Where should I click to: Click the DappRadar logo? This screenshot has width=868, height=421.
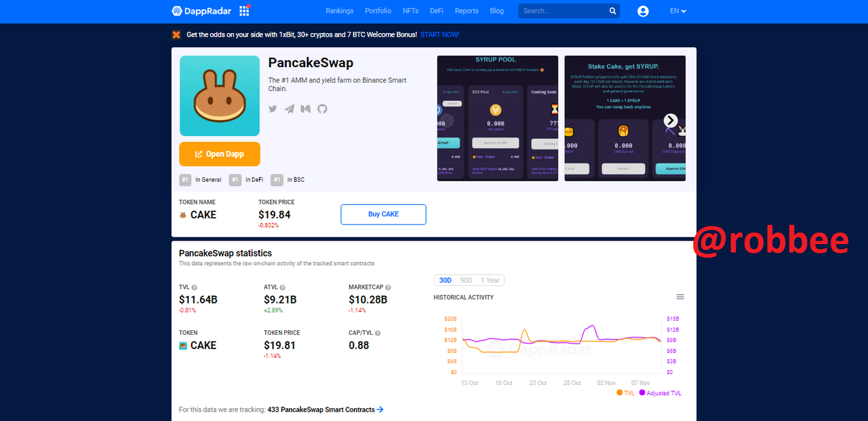(x=201, y=11)
